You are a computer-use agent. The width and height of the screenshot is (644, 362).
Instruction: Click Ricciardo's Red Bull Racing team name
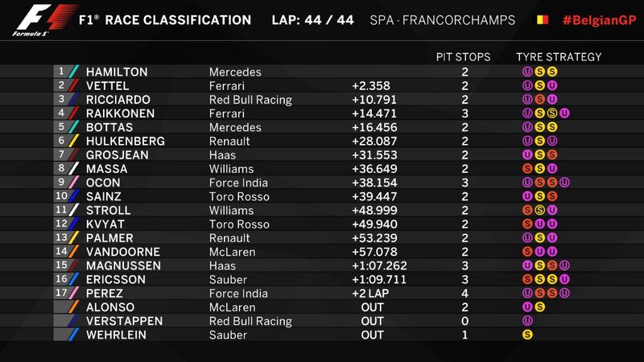pyautogui.click(x=250, y=100)
